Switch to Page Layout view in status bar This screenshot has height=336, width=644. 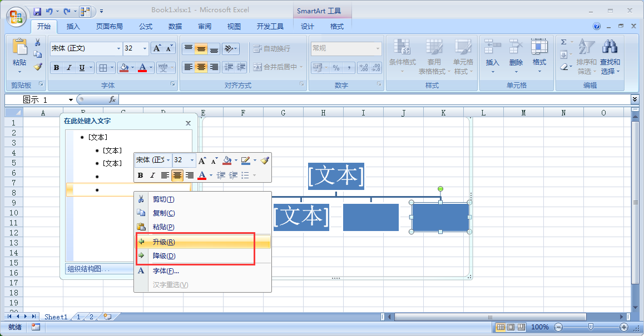coord(511,327)
